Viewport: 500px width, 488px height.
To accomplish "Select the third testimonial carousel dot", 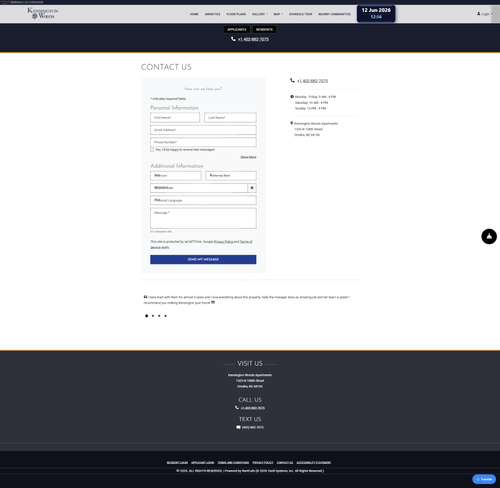I will tap(159, 316).
